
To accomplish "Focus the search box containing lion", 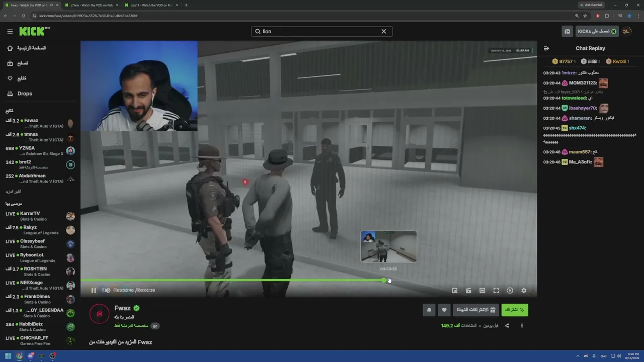I will click(x=322, y=31).
